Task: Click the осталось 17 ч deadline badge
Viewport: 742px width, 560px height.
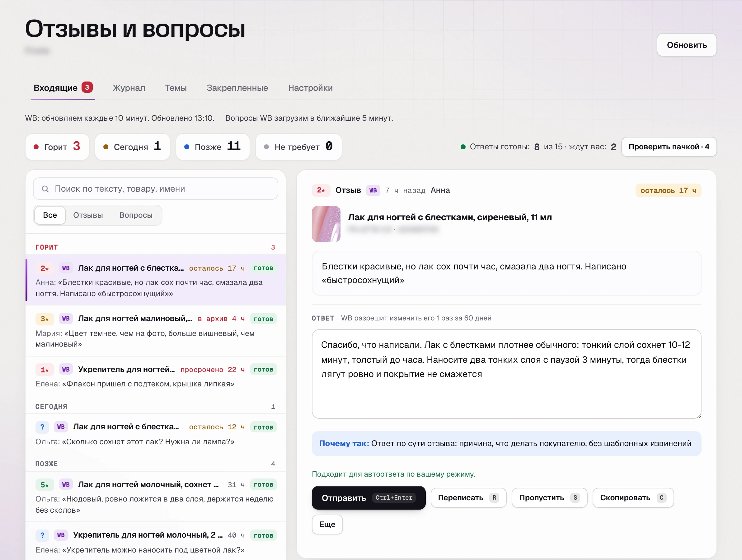Action: click(668, 190)
